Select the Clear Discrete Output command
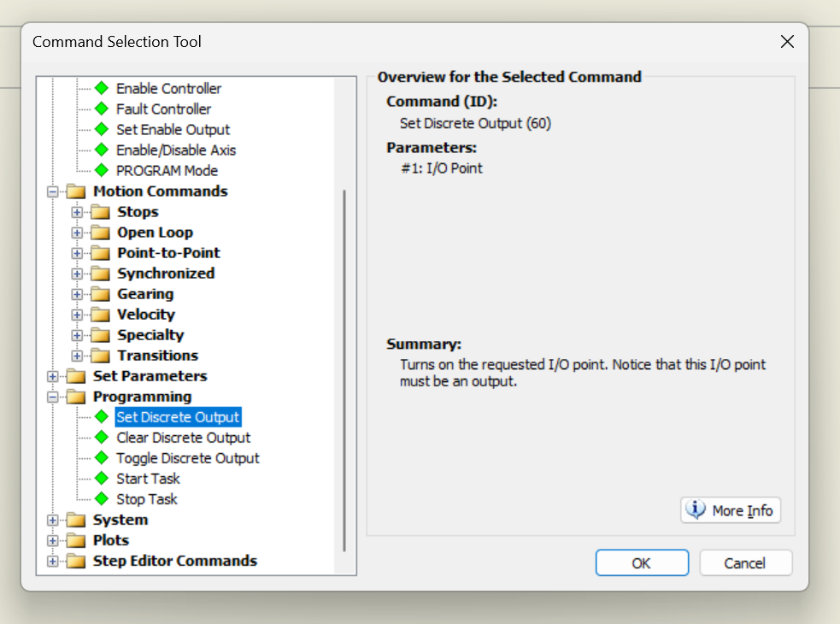840x624 pixels. [183, 438]
